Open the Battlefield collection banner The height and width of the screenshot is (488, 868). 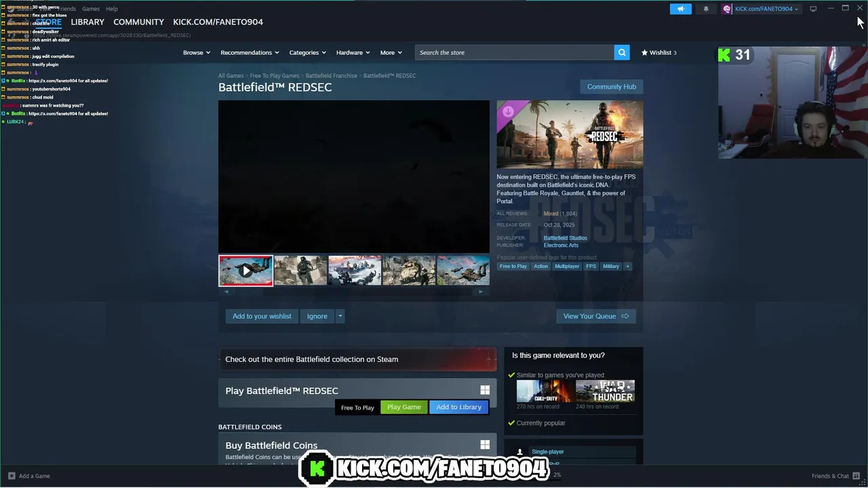click(357, 359)
